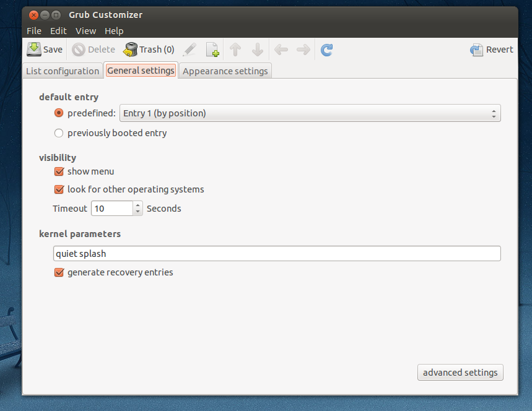532x411 pixels.
Task: Toggle generate recovery entries checkbox
Action: [59, 272]
